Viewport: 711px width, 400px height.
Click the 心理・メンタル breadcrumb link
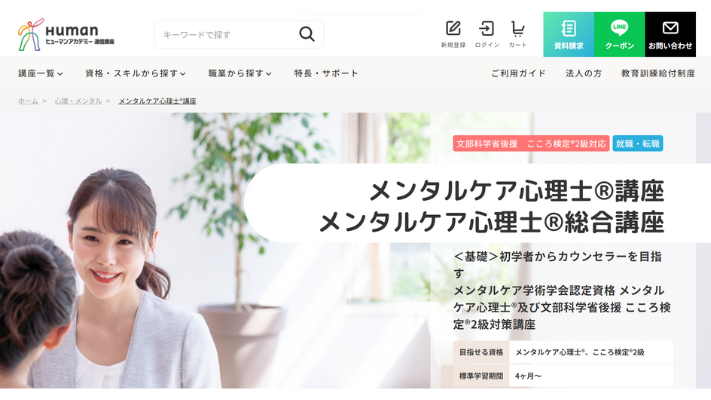click(x=78, y=101)
